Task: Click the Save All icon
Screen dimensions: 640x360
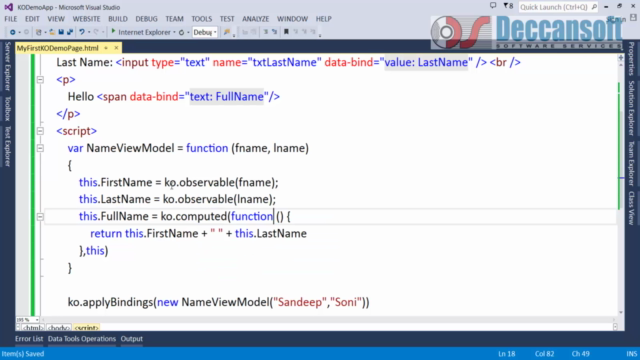Action: [x=70, y=32]
